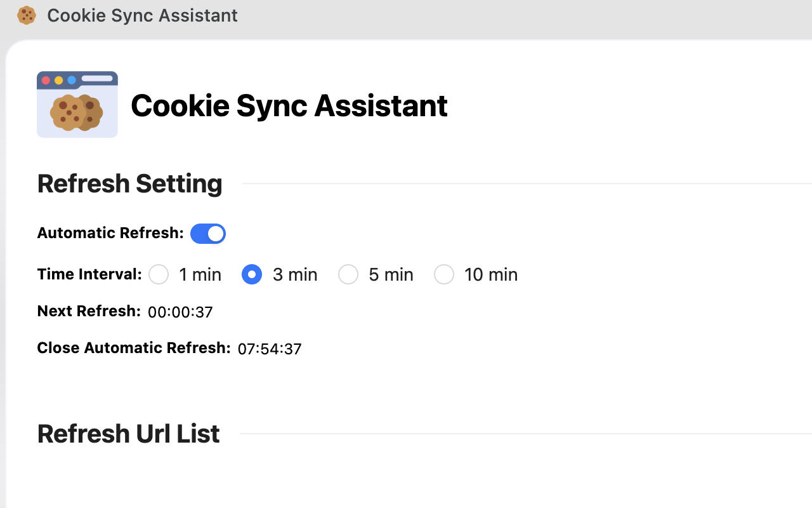The image size is (812, 508).
Task: Click the title bar text Cookie Sync Assistant
Action: [142, 15]
